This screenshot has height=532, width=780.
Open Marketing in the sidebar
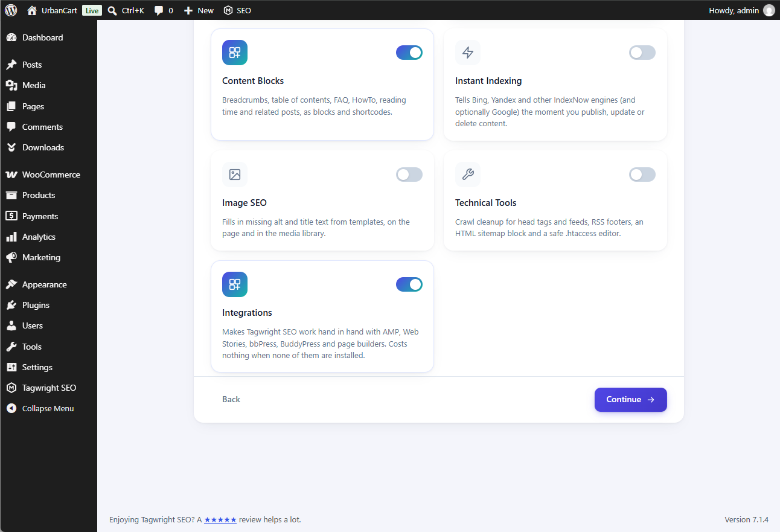pos(48,257)
